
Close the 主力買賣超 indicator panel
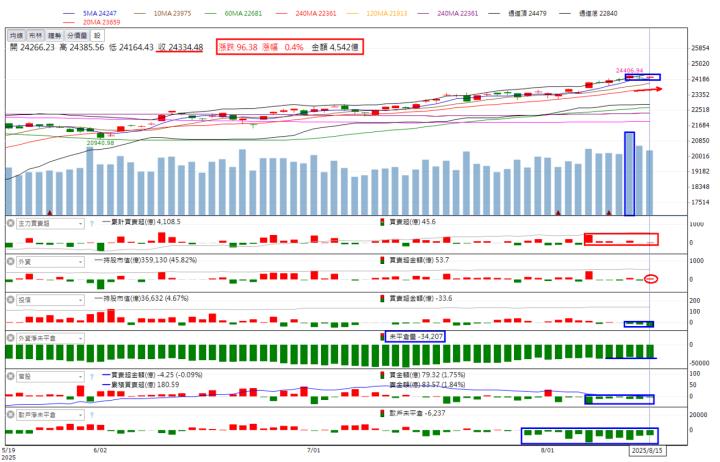click(10, 224)
